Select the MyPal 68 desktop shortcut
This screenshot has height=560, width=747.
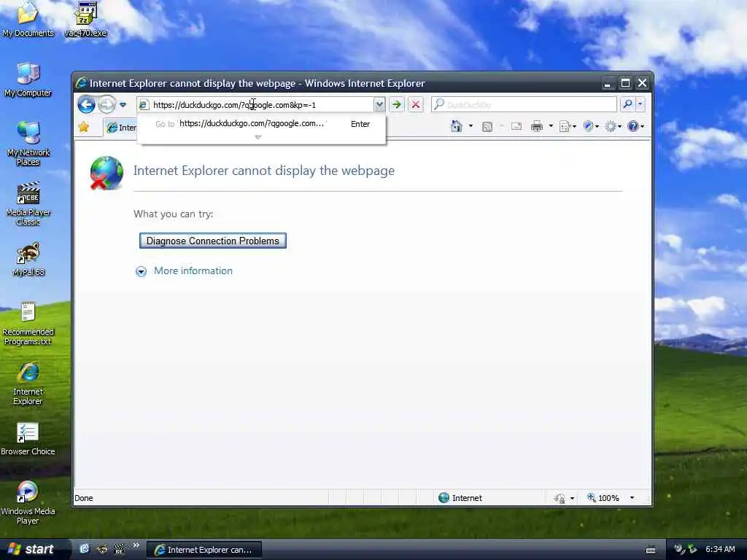(x=28, y=259)
